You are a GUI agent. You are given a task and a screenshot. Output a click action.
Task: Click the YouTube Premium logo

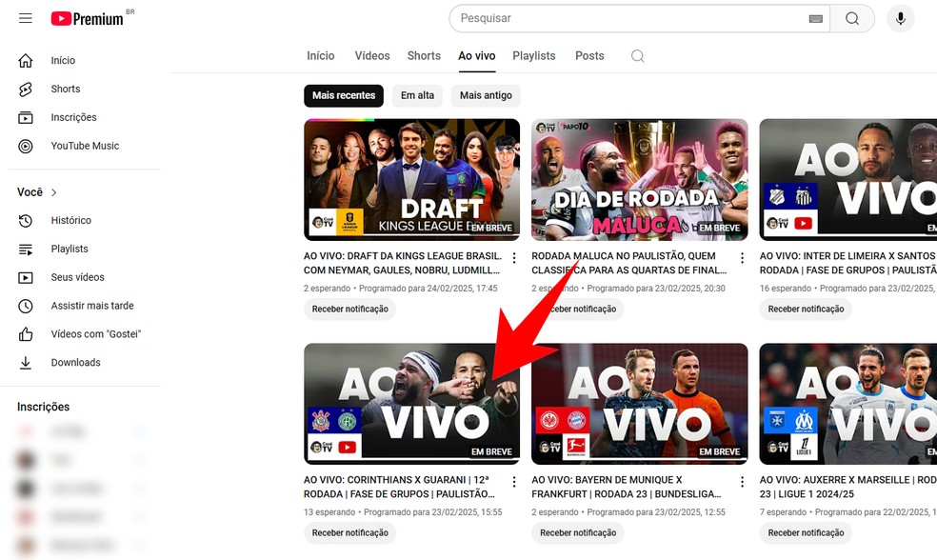pos(84,18)
